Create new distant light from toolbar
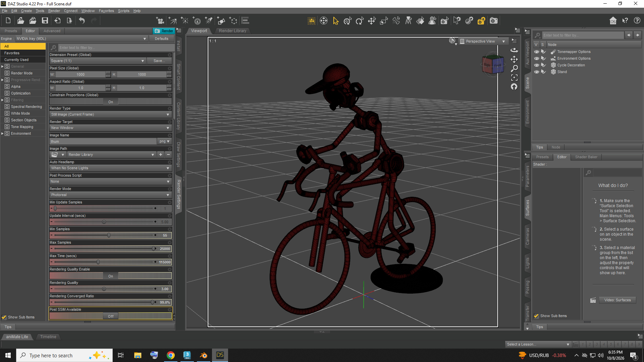 [172, 21]
